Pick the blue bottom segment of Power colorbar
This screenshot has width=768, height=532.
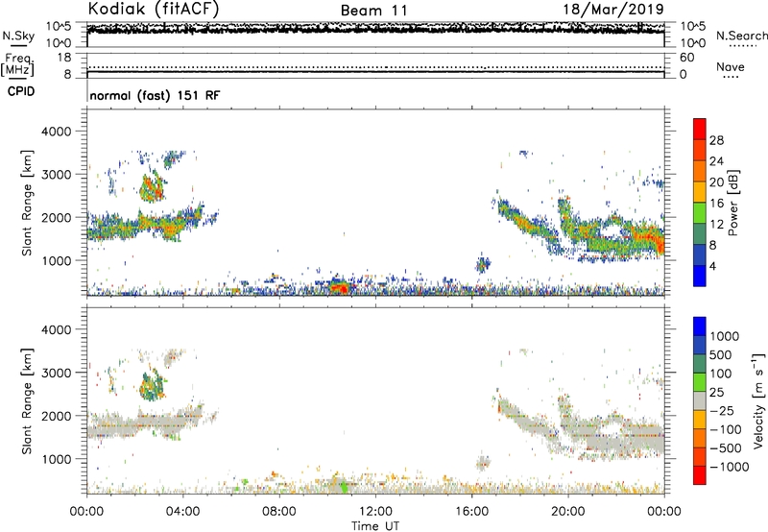tap(700, 276)
